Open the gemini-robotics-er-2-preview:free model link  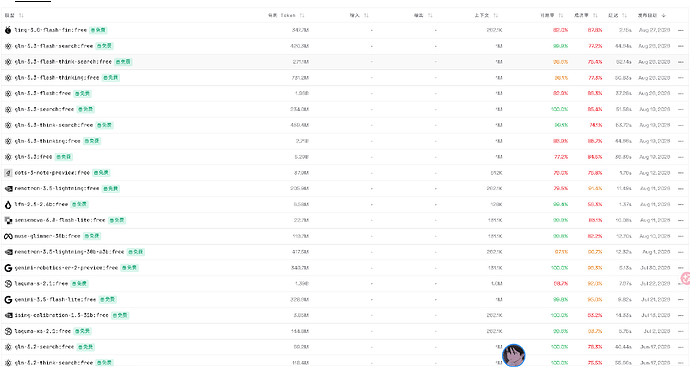[x=66, y=268]
